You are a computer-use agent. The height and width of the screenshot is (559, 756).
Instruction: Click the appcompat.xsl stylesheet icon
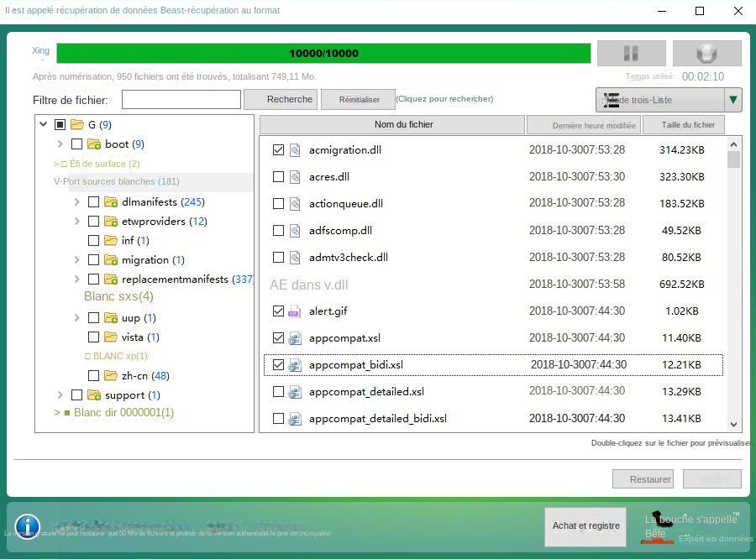pyautogui.click(x=296, y=338)
